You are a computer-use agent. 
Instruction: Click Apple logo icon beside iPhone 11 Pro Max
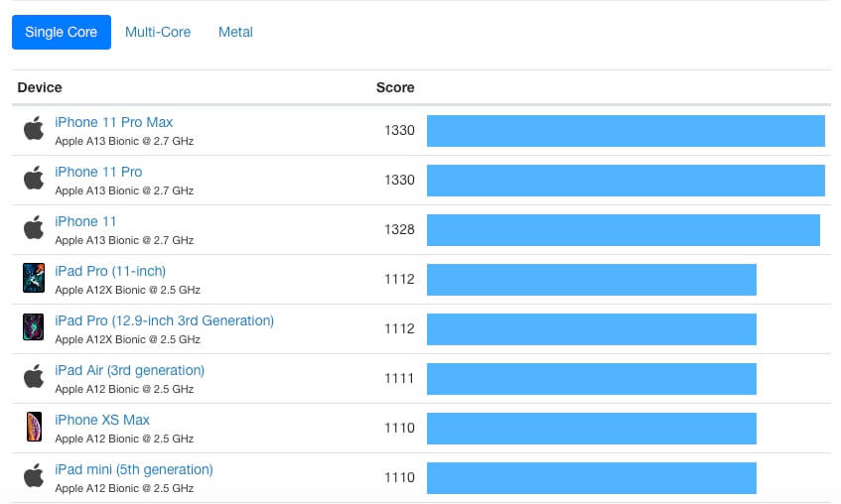coord(34,129)
